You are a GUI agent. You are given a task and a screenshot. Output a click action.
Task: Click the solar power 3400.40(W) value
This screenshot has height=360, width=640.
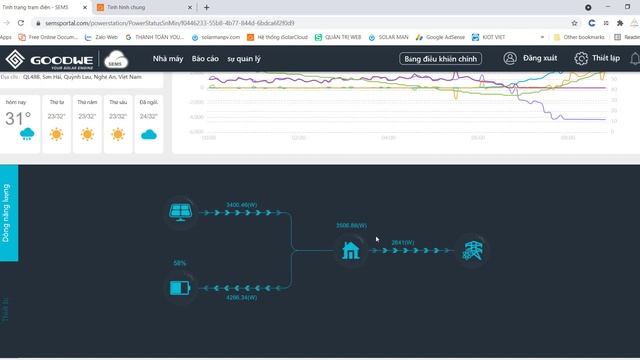242,205
